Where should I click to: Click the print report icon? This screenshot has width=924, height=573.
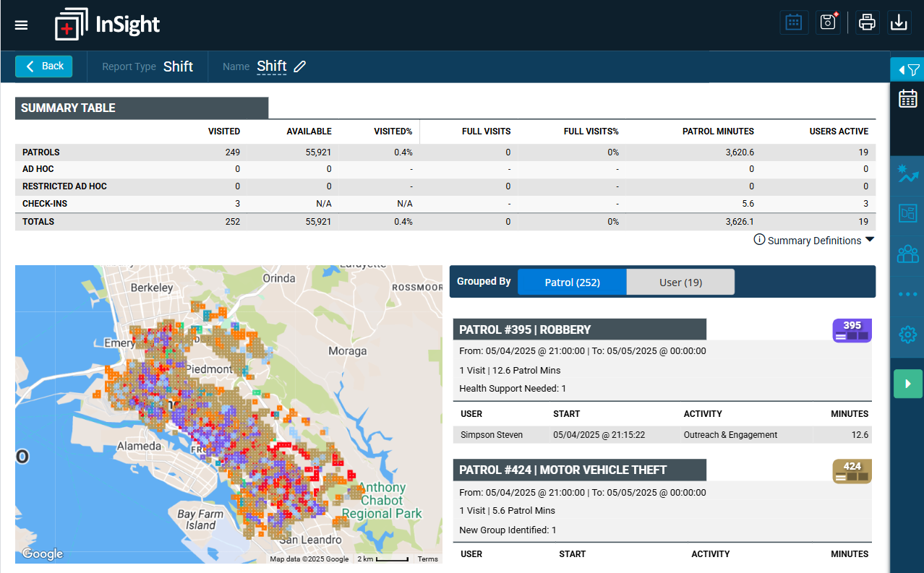point(867,22)
